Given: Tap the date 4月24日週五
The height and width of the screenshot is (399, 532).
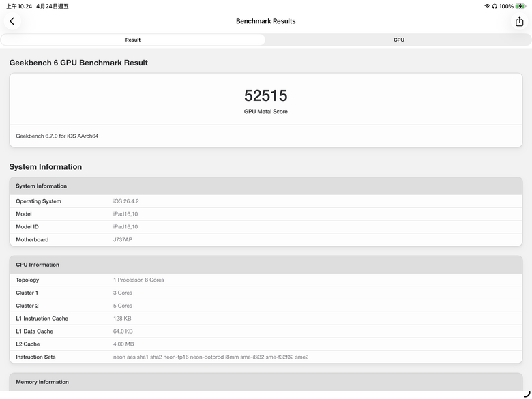Looking at the screenshot, I should 53,6.
